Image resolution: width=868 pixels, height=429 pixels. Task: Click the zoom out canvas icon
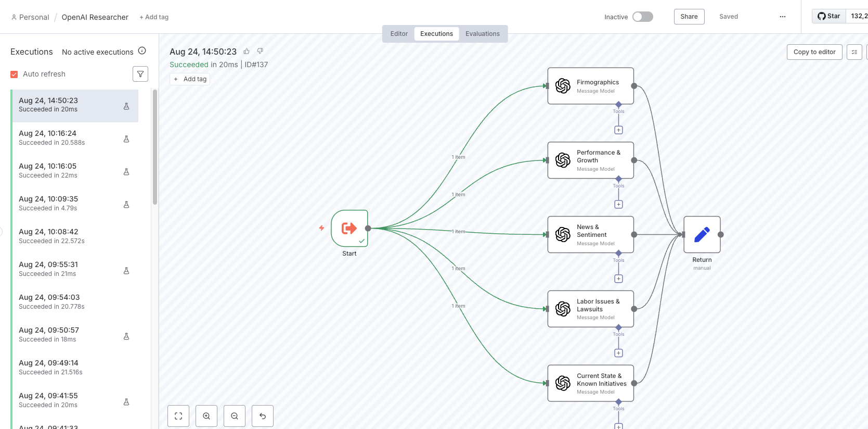(235, 416)
